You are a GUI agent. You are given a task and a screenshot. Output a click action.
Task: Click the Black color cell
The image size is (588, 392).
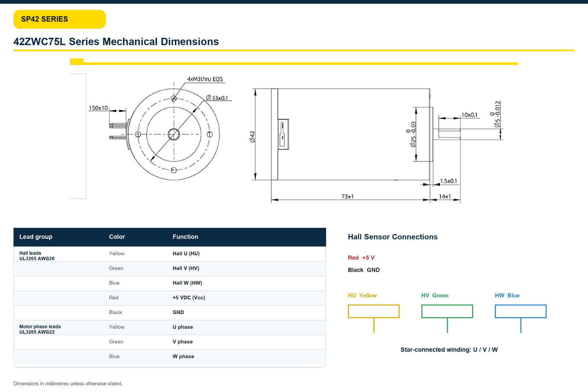click(x=115, y=312)
